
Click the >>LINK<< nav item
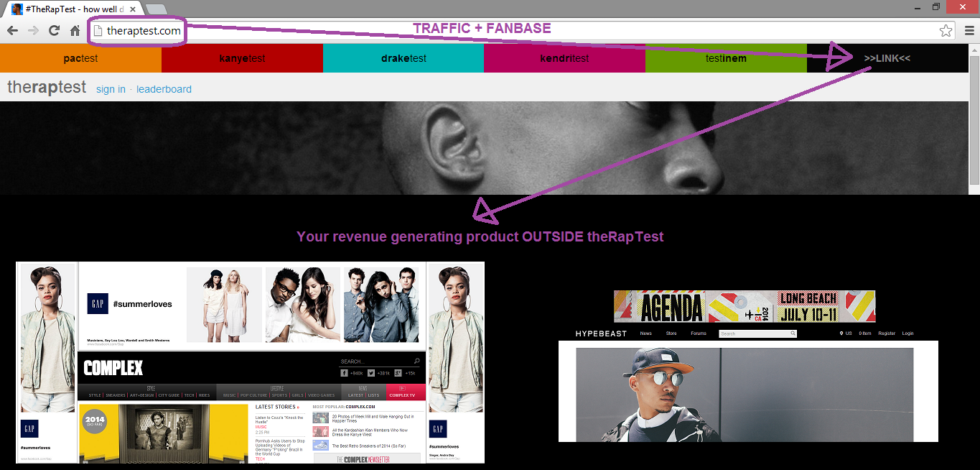(887, 58)
